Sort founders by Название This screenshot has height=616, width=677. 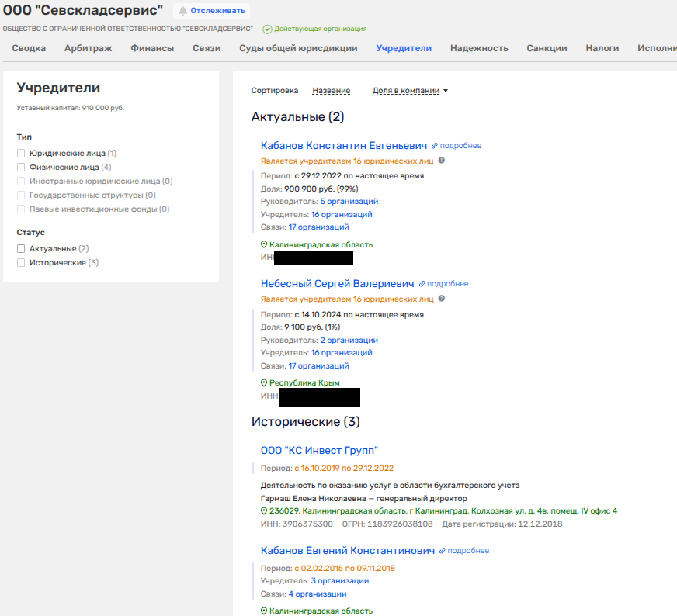(331, 91)
